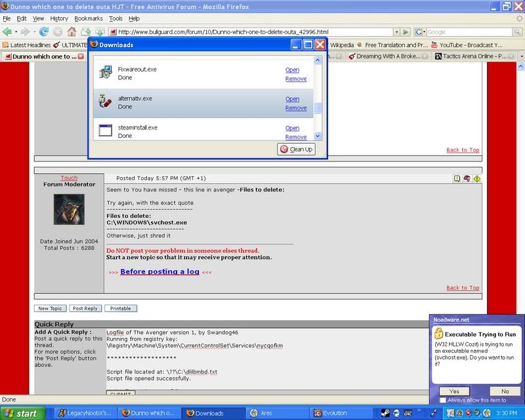525x420 pixels.
Task: Click Back to Top in Touch's post
Action: tap(463, 287)
